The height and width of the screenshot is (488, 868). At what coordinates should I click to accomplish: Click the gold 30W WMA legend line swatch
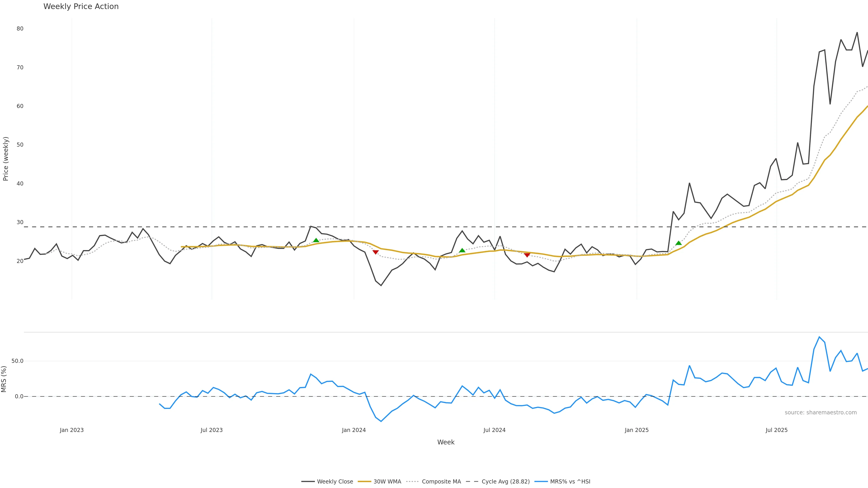364,482
